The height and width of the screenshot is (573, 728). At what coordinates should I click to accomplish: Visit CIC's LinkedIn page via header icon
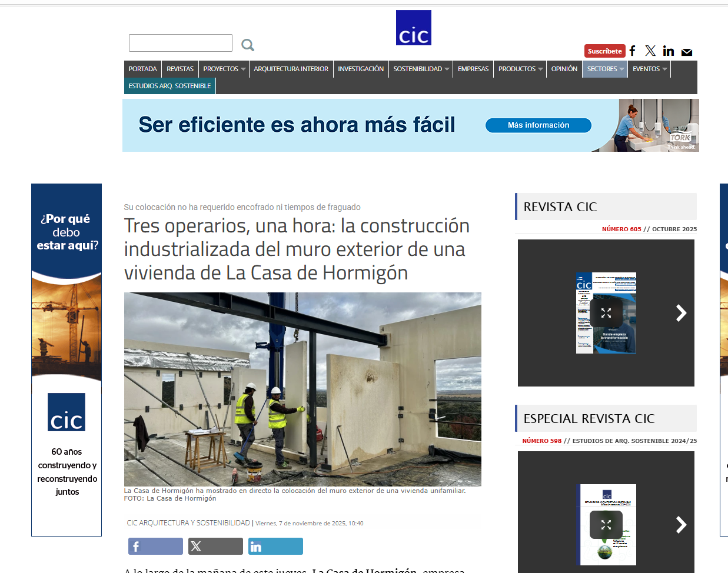pyautogui.click(x=669, y=51)
